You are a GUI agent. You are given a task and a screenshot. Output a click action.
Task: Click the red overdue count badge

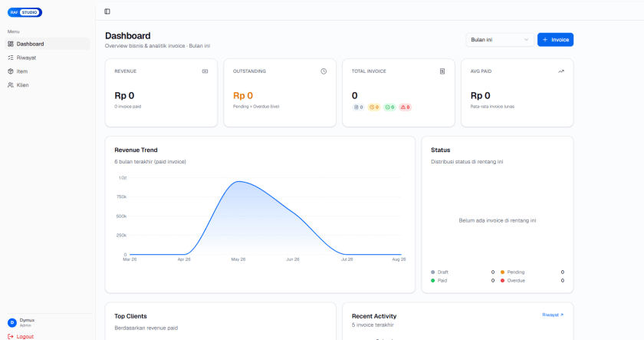point(406,107)
